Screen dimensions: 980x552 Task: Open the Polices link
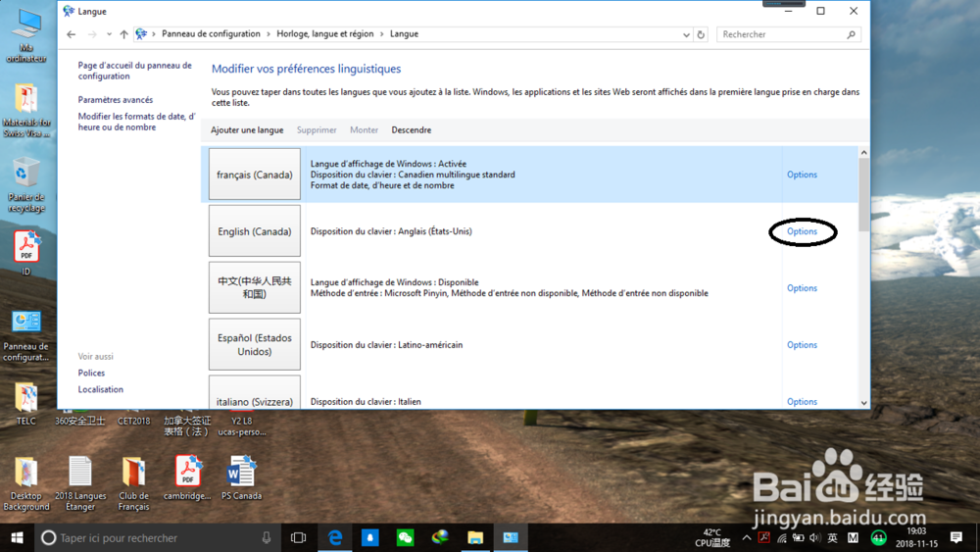tap(91, 373)
